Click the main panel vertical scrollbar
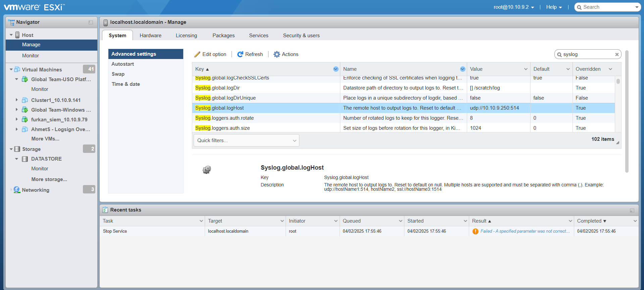The height and width of the screenshot is (290, 644). (627, 112)
